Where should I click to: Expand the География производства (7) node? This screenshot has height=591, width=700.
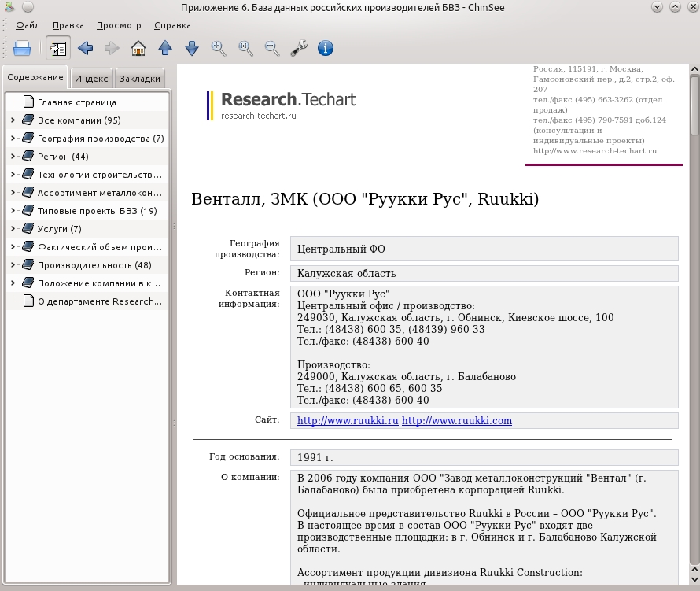pos(13,138)
